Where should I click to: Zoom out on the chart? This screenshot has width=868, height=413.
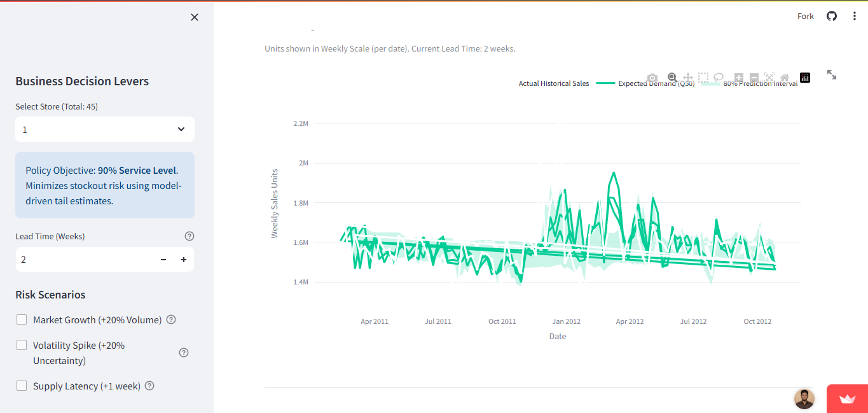coord(754,78)
